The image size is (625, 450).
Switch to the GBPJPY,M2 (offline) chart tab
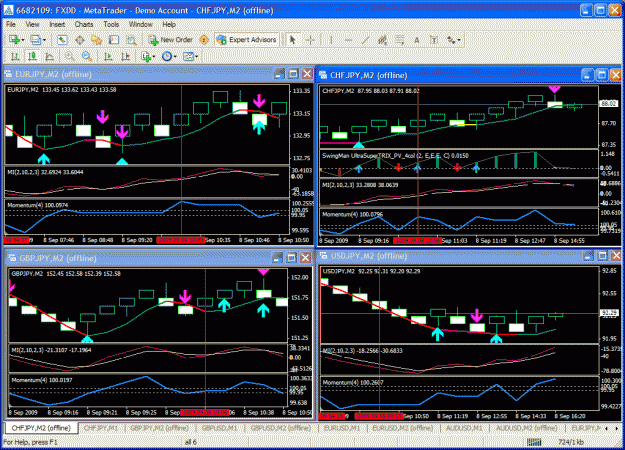pyautogui.click(x=159, y=428)
